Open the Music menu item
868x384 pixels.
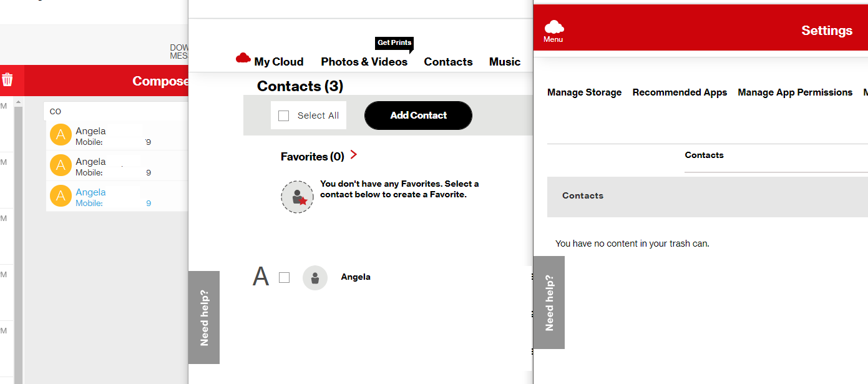(505, 62)
